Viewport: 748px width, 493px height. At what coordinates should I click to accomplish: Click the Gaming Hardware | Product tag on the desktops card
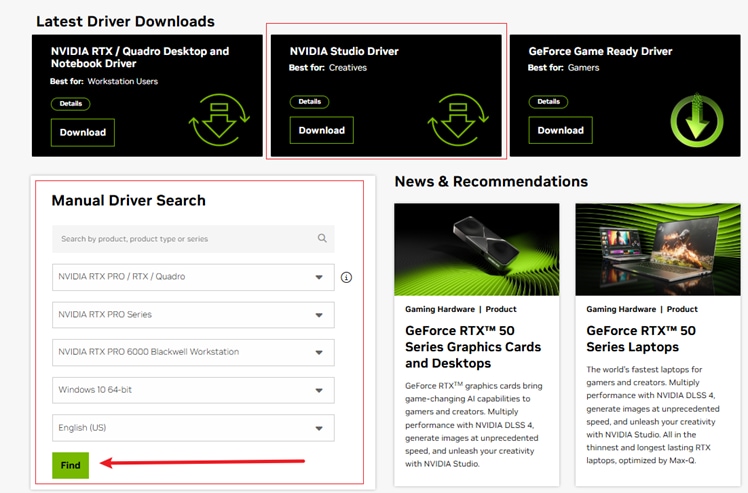pos(461,309)
